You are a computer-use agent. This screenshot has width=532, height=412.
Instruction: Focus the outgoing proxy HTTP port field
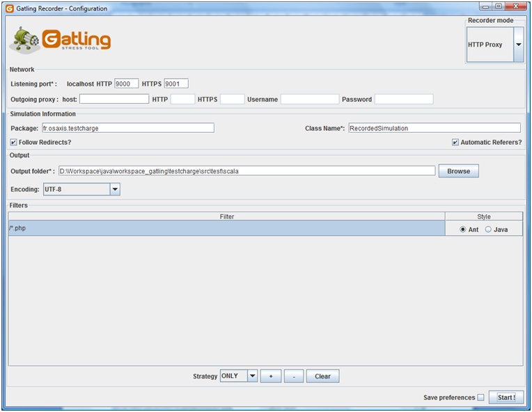[x=182, y=99]
